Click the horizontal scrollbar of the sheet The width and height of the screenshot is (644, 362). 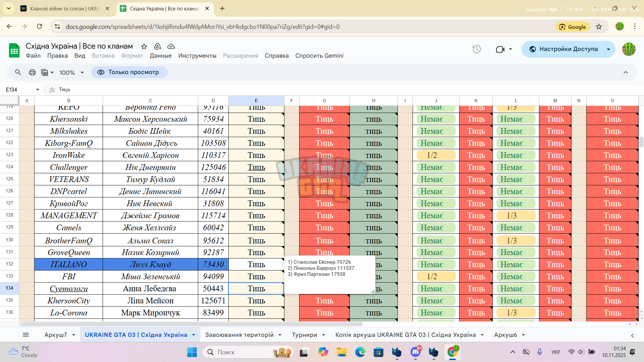pos(191,324)
